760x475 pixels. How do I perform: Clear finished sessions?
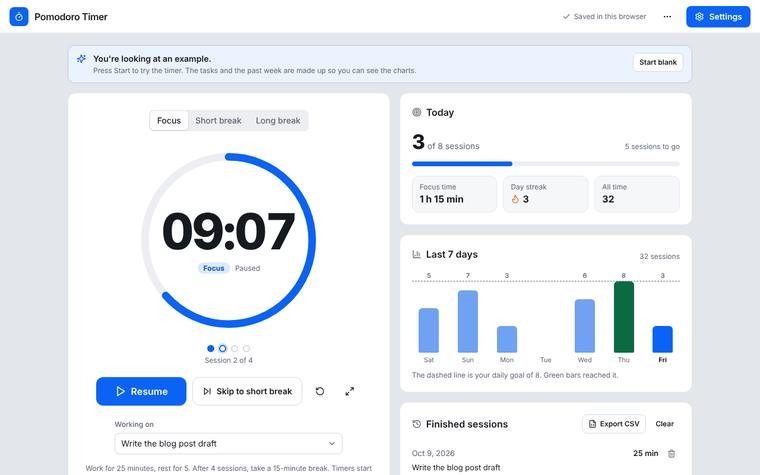tap(665, 424)
